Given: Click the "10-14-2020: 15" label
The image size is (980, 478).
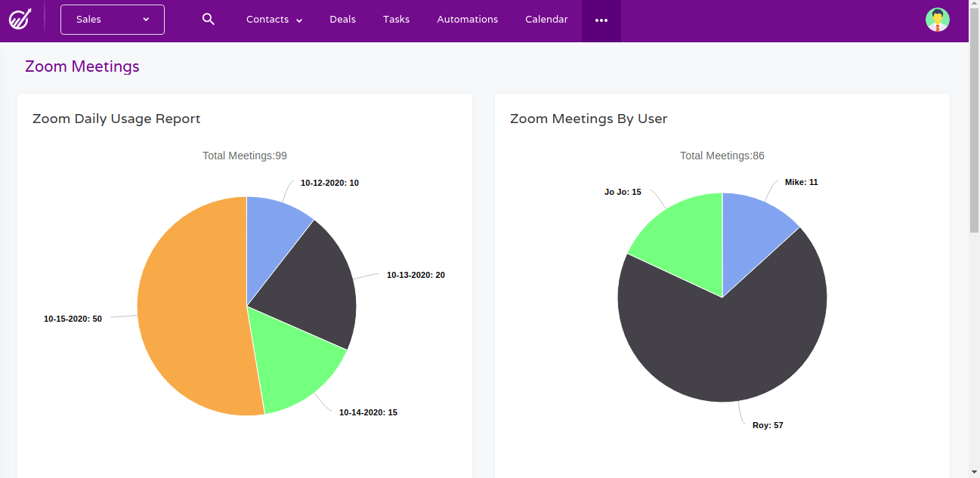Looking at the screenshot, I should point(368,412).
